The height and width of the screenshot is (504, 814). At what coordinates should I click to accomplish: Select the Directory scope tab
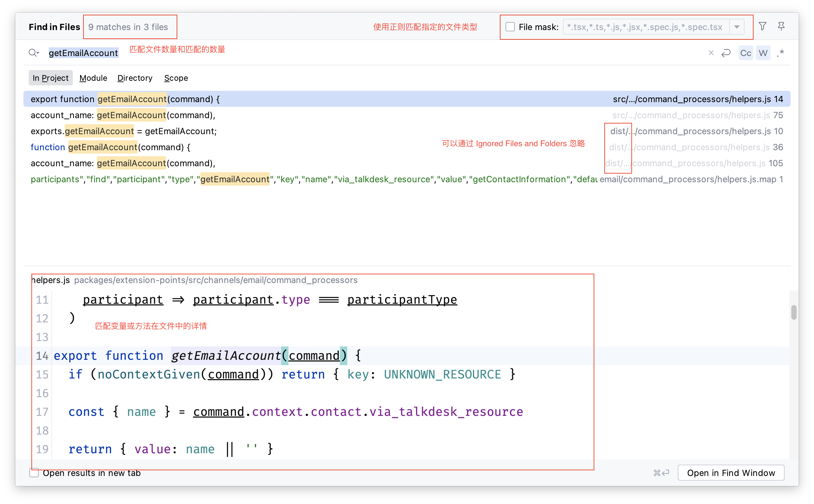click(x=135, y=78)
